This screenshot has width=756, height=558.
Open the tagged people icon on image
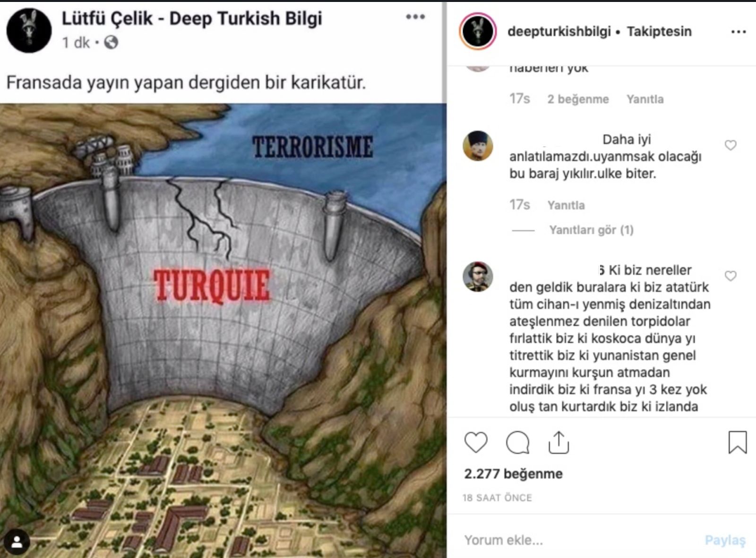pyautogui.click(x=17, y=542)
